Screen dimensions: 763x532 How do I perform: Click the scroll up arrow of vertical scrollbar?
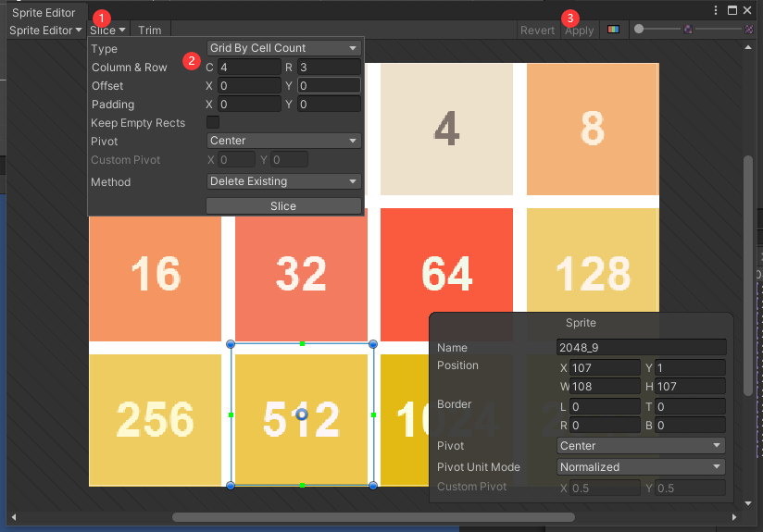tap(748, 48)
